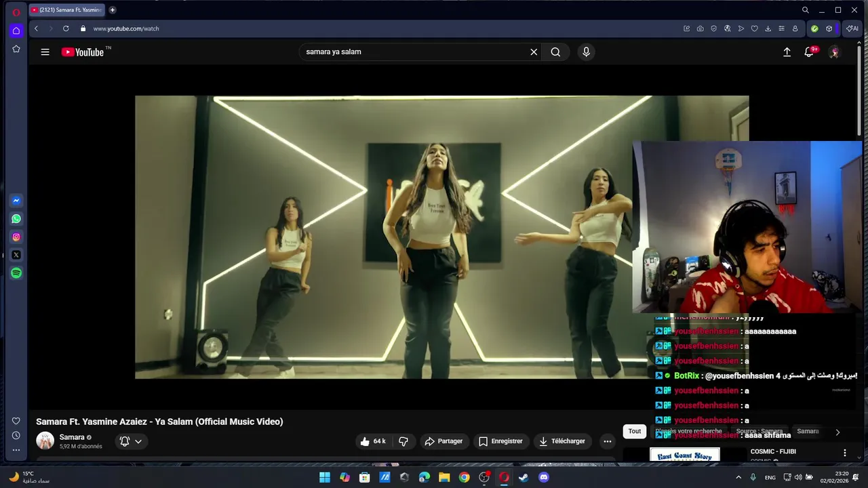
Task: Switch to the Samara Ft. Yasmine tab
Action: coord(66,10)
